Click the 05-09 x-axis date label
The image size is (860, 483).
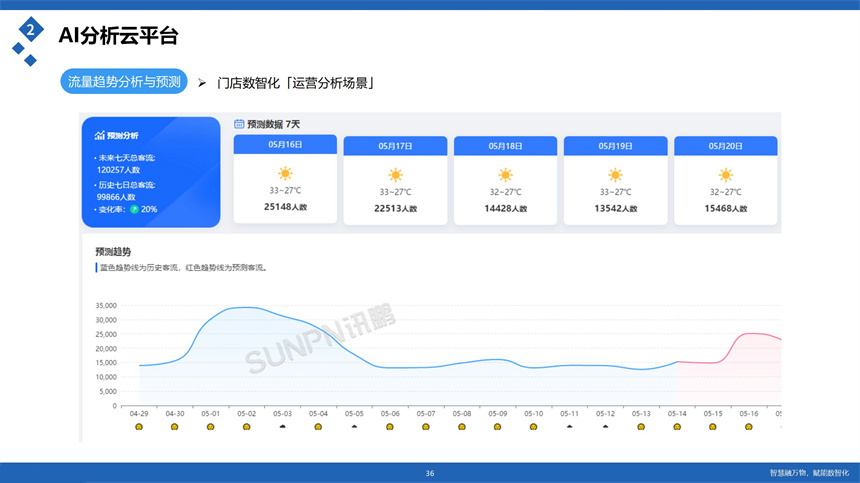(497, 414)
